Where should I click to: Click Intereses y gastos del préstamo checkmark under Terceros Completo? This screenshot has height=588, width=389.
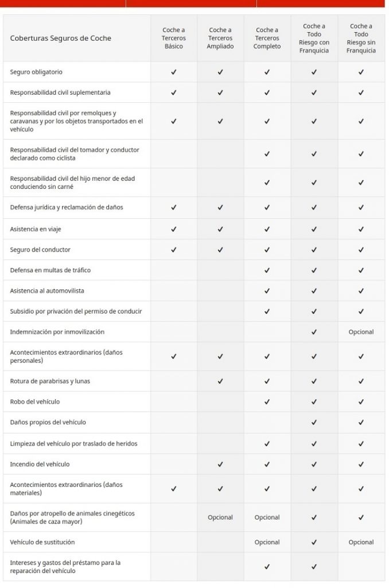[267, 567]
